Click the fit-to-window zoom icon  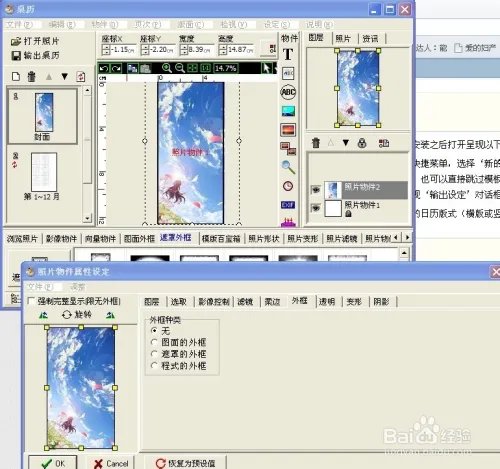click(x=193, y=68)
